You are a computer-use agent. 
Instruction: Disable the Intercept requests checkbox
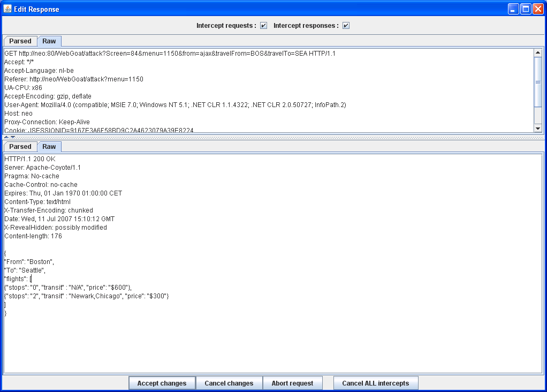(x=264, y=26)
